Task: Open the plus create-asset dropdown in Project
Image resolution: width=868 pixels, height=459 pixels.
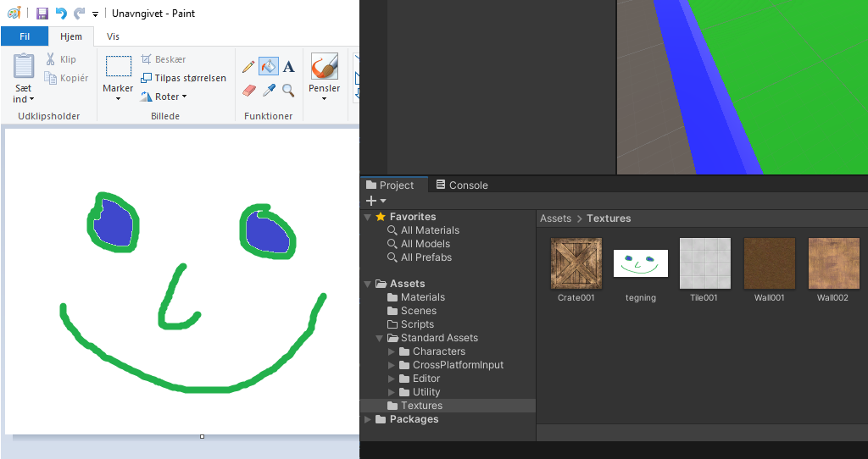Action: 376,201
